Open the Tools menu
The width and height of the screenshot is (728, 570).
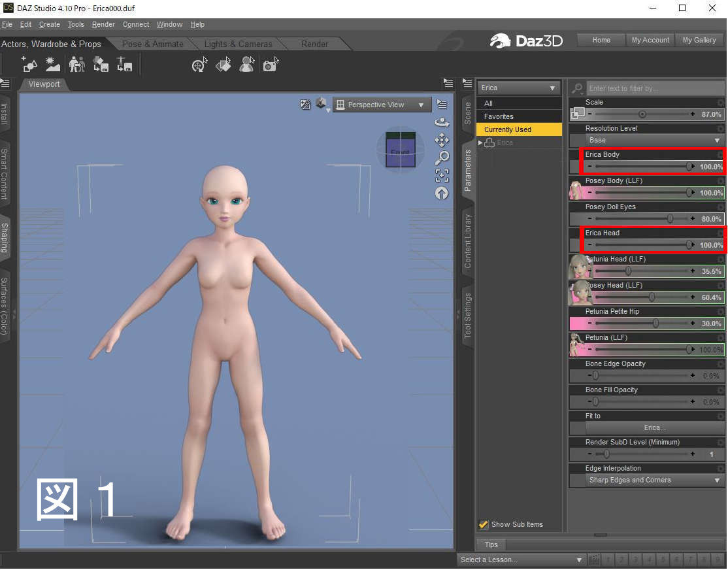click(76, 25)
